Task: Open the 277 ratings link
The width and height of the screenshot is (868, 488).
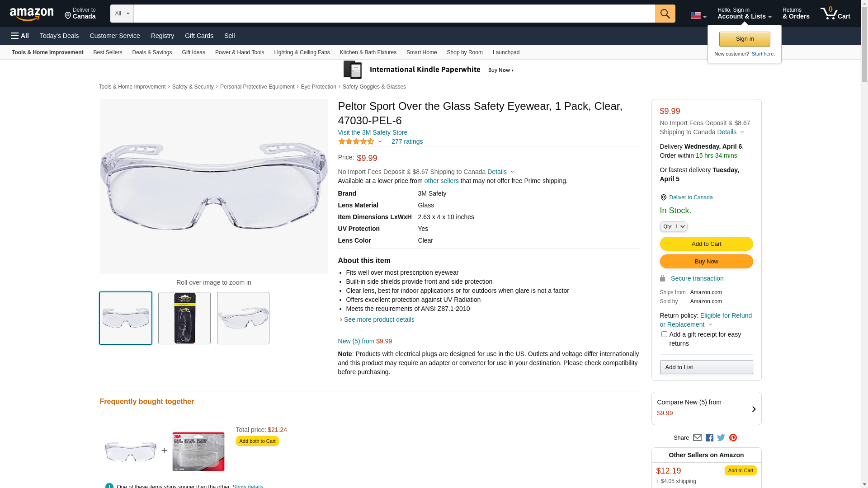Action: click(x=407, y=141)
